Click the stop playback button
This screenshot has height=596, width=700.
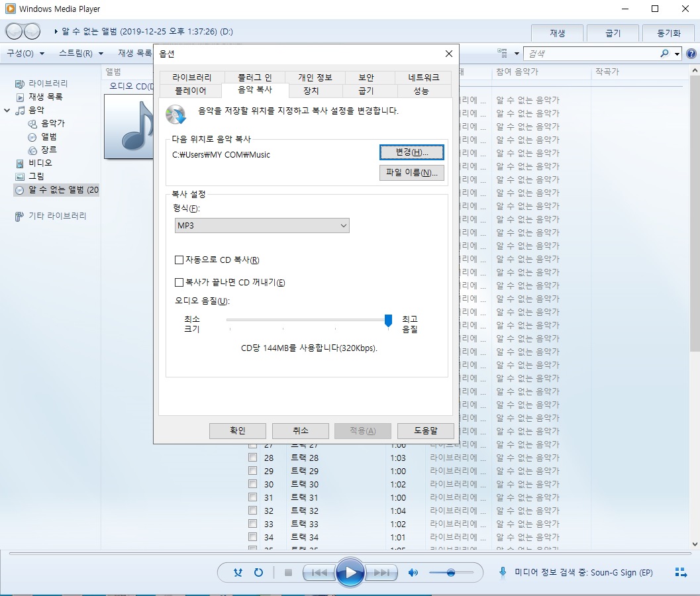pyautogui.click(x=288, y=572)
